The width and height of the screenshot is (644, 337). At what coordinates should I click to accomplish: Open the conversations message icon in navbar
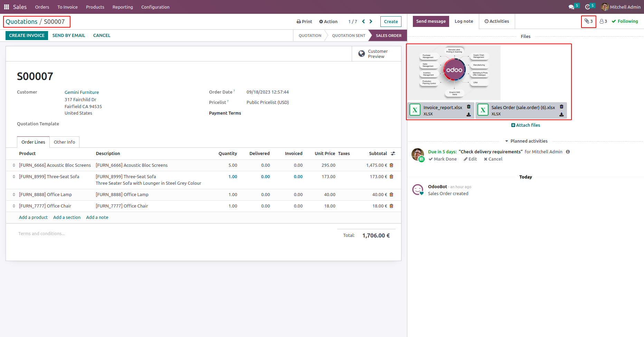(571, 7)
